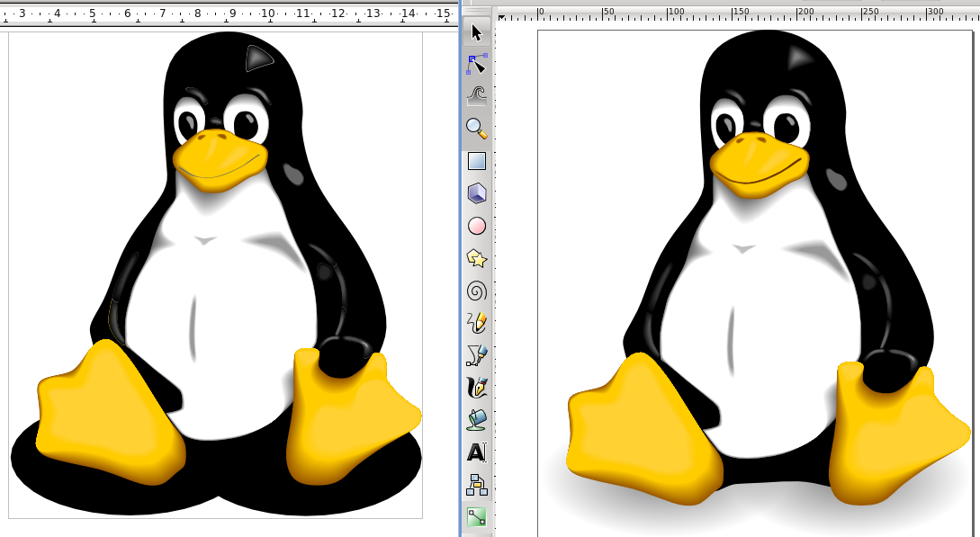The width and height of the screenshot is (980, 537).
Task: Pick the Zoom magnifier tool
Action: pos(477,129)
